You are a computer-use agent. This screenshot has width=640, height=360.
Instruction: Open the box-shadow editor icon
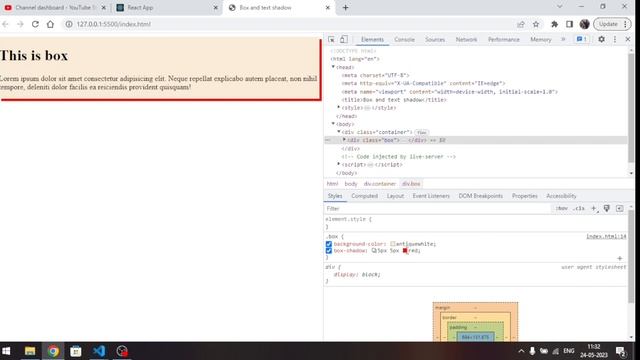[x=374, y=251]
